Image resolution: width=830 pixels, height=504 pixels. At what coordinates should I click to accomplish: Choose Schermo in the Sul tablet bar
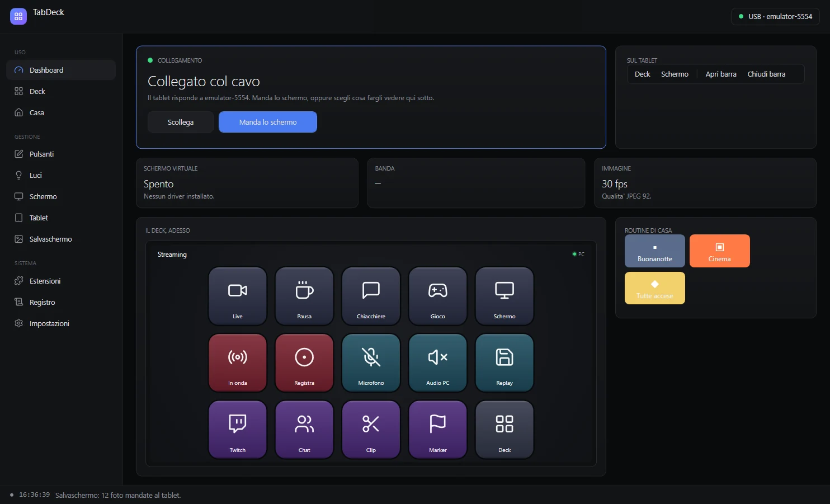675,74
